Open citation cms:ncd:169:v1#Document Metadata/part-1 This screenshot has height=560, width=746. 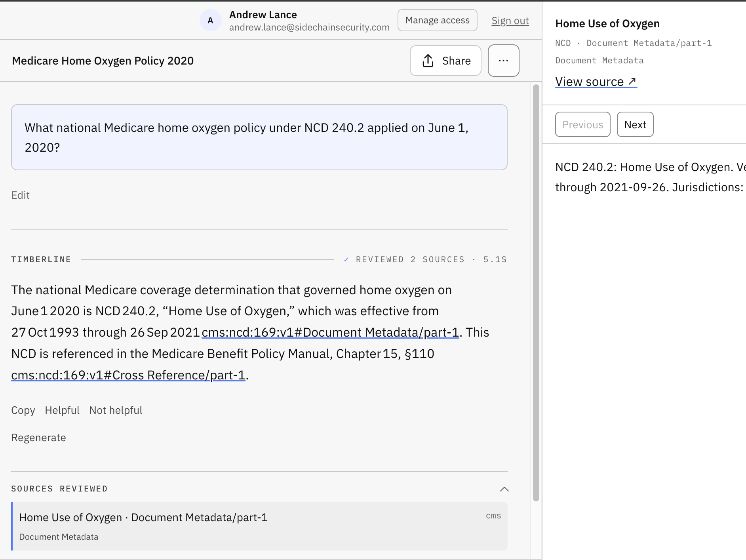[x=330, y=332]
